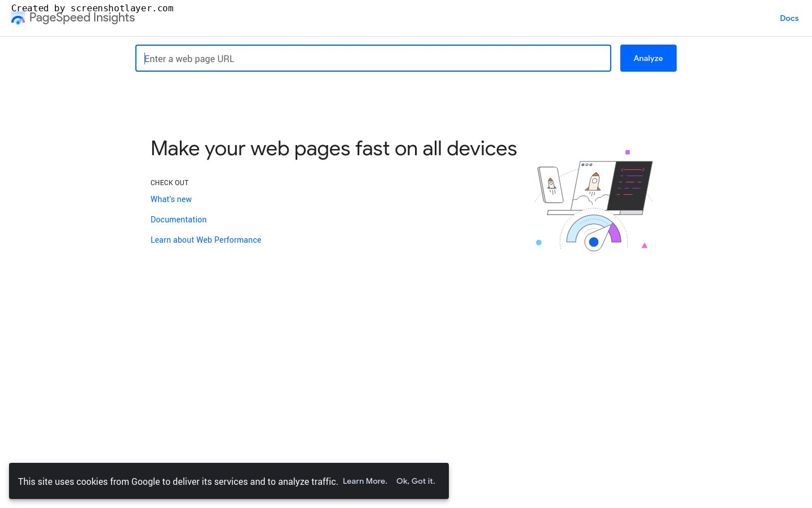Click the cookie banner message text
The width and height of the screenshot is (812, 508).
tap(178, 481)
